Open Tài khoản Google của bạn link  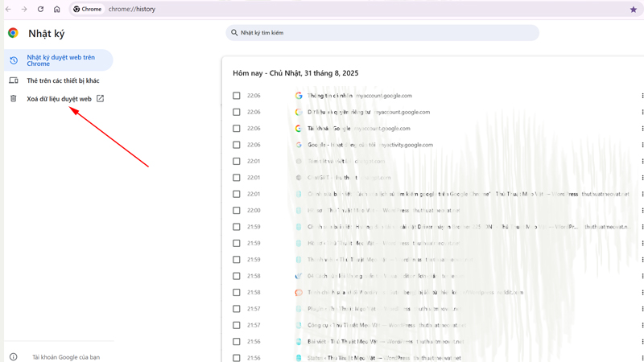[66, 356]
